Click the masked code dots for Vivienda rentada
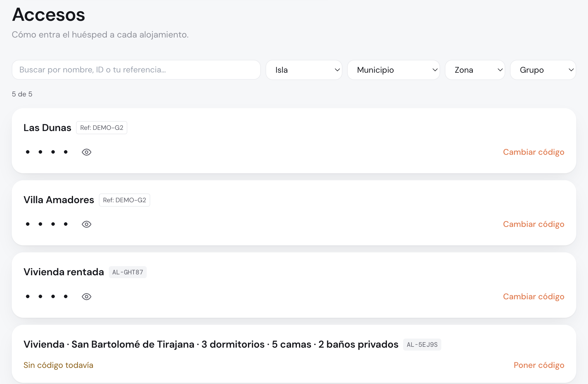The image size is (588, 384). click(x=47, y=296)
